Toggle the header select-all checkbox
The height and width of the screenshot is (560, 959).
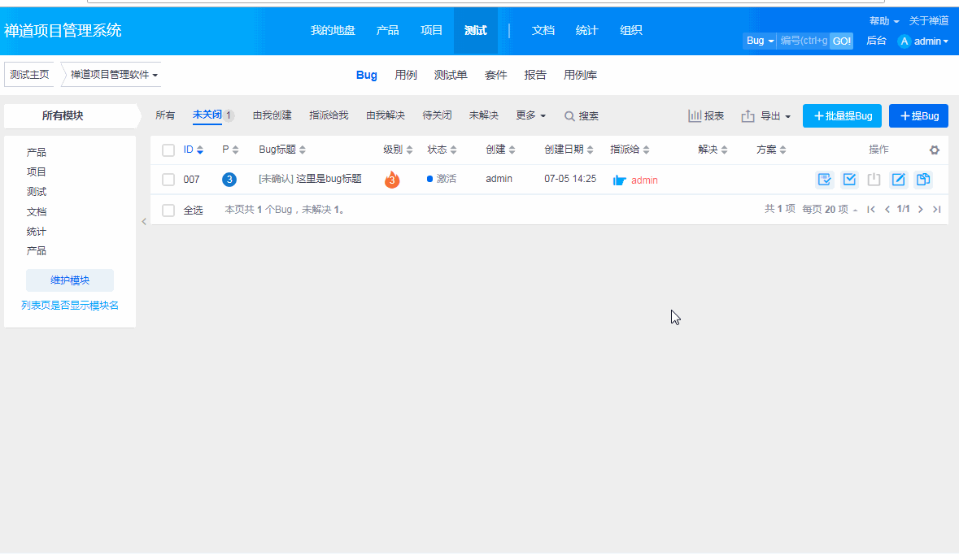coord(168,150)
